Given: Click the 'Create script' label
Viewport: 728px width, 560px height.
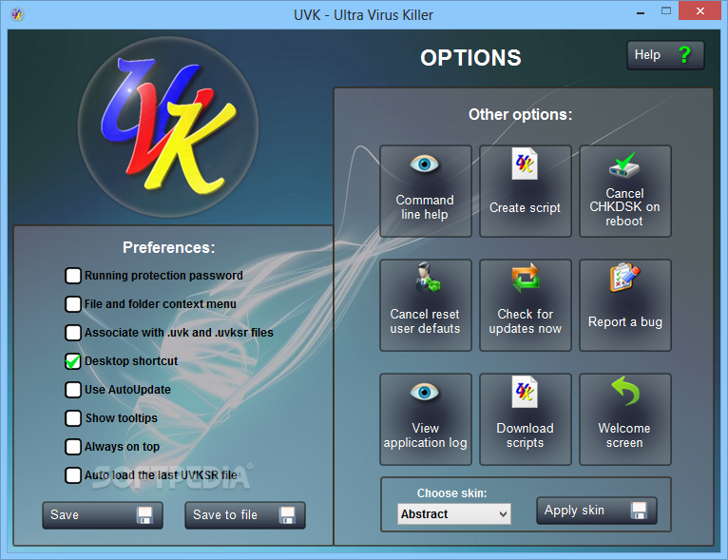Looking at the screenshot, I should pos(526,208).
